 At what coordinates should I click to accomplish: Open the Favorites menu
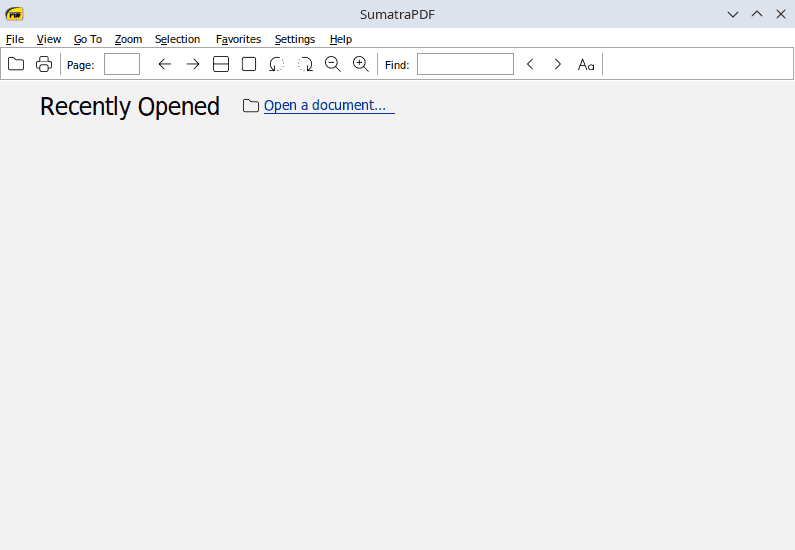tap(238, 39)
